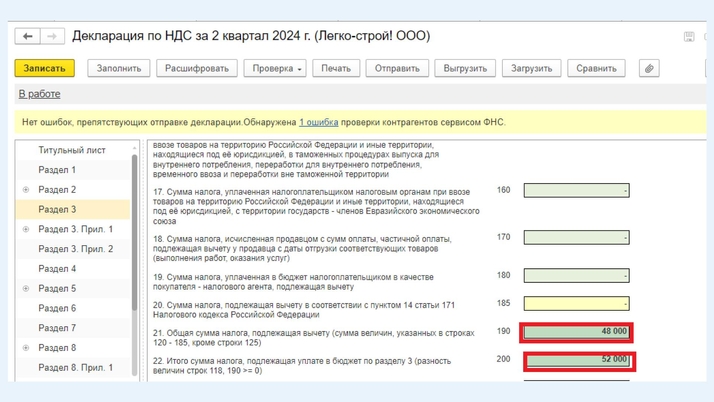Screen dimensions: 714x402
Task: Click the Печать button
Action: [336, 68]
